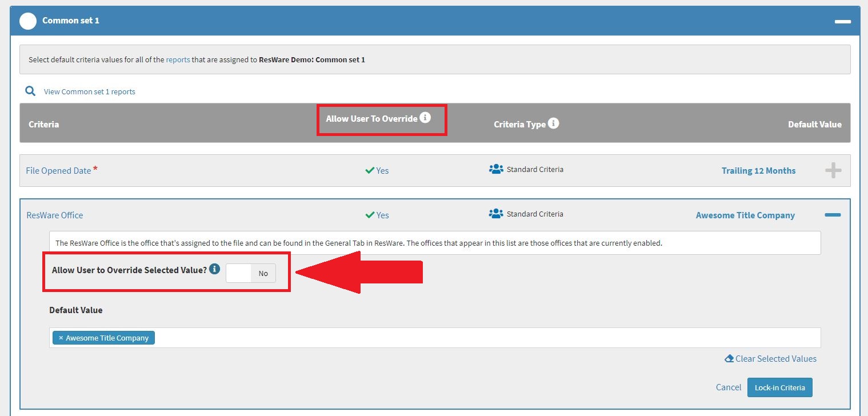868x416 pixels.
Task: Click info icon beside Allow User To Override header
Action: point(425,118)
